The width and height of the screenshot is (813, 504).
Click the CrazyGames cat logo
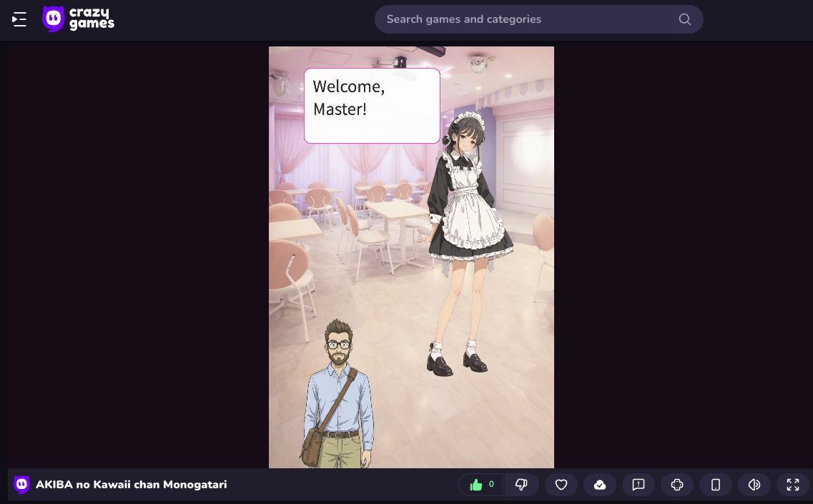click(x=53, y=18)
